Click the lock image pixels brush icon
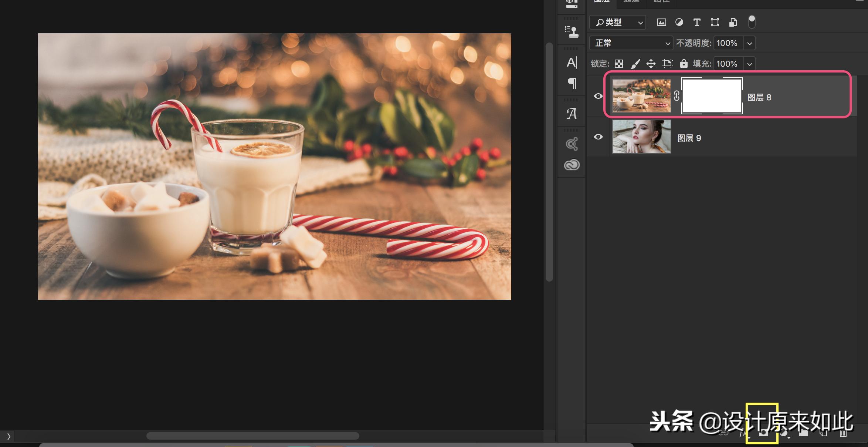 point(635,64)
